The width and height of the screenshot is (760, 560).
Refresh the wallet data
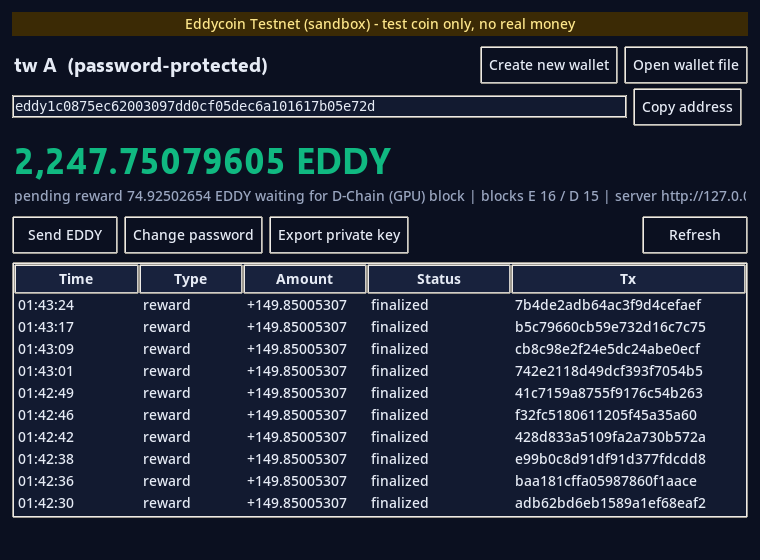coord(695,235)
